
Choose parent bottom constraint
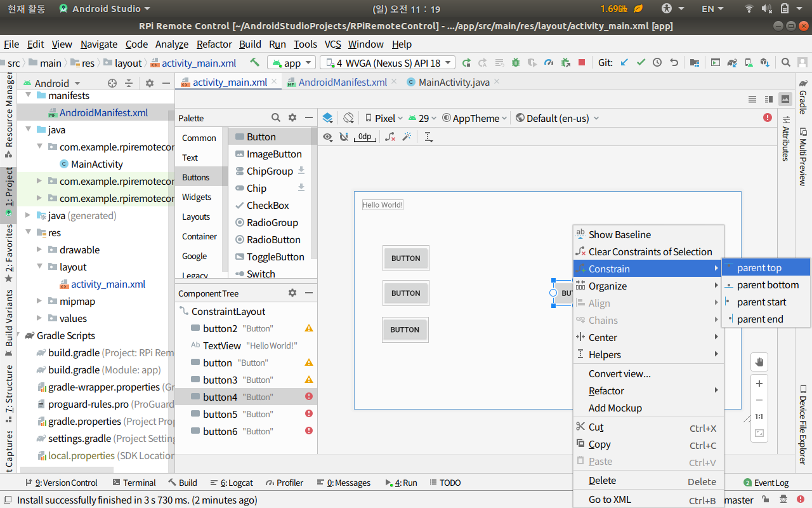(766, 284)
